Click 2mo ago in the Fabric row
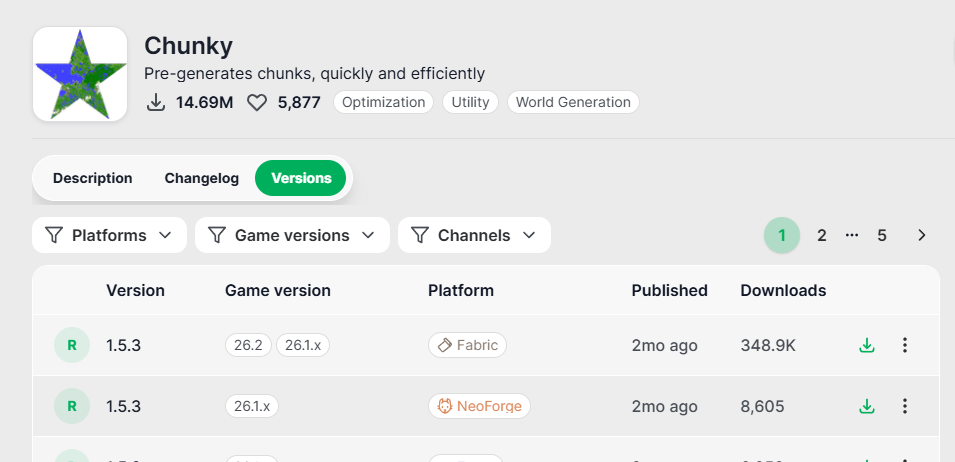 [664, 346]
